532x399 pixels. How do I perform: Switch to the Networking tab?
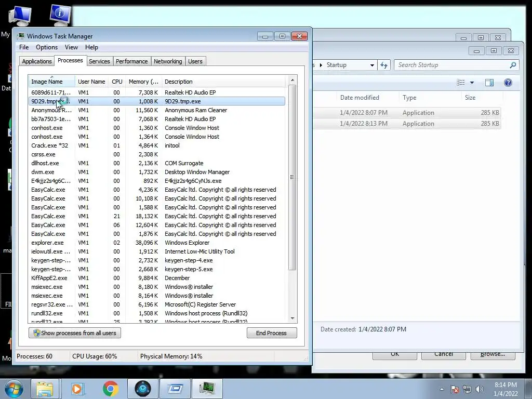pos(168,61)
